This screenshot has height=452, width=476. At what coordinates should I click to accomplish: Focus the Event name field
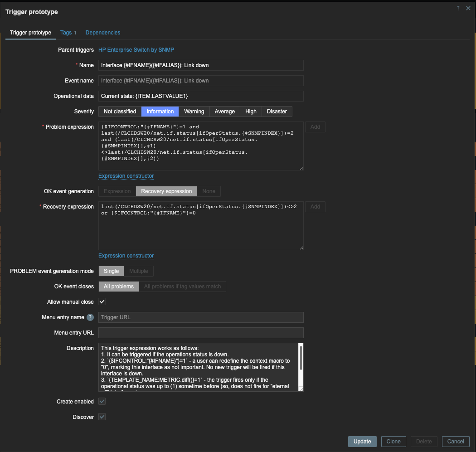(201, 81)
